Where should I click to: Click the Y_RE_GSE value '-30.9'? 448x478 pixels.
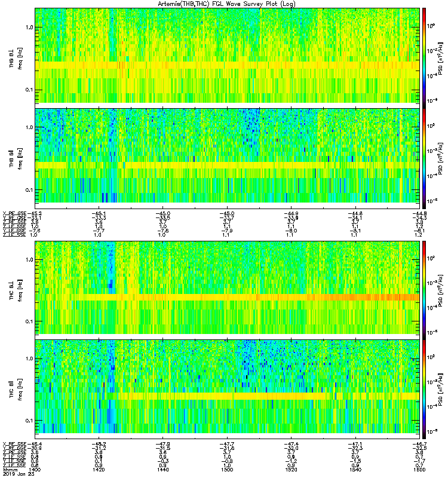(35, 449)
